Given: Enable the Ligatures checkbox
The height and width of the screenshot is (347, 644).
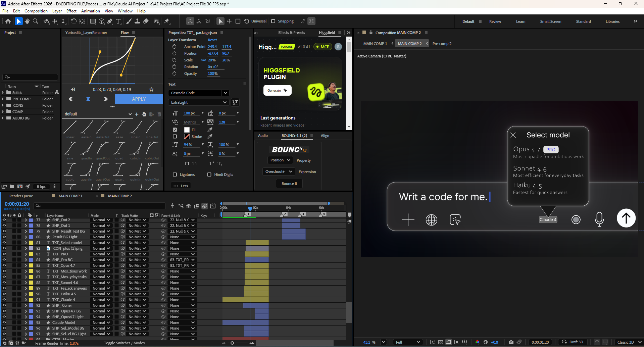Looking at the screenshot, I should pyautogui.click(x=175, y=175).
